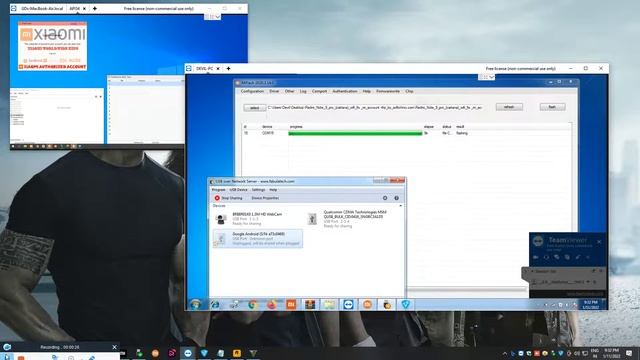640x360 pixels.
Task: Open the Help menu in MiFlash
Action: (367, 91)
